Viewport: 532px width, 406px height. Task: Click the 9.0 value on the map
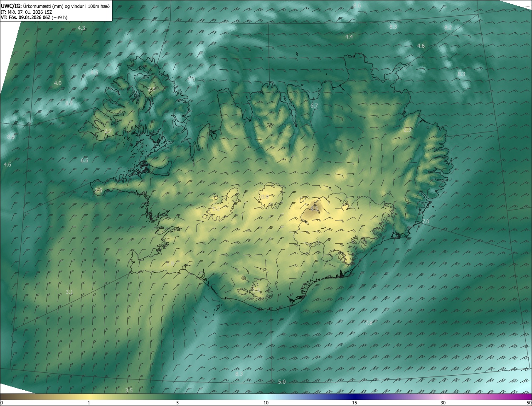point(191,79)
